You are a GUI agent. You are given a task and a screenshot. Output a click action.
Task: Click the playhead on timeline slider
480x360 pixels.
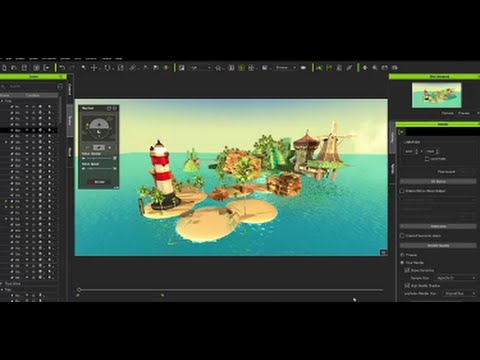[x=79, y=290]
